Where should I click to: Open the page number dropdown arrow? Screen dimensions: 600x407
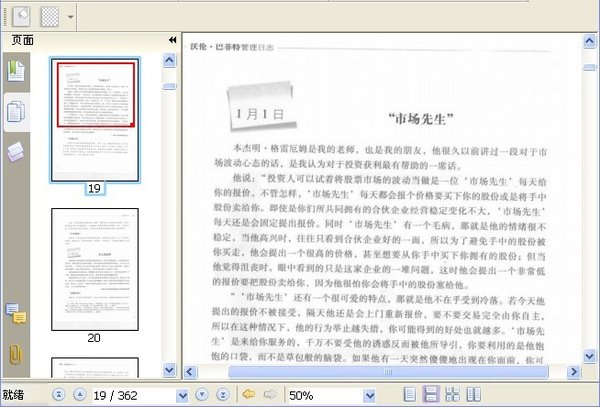click(x=183, y=395)
